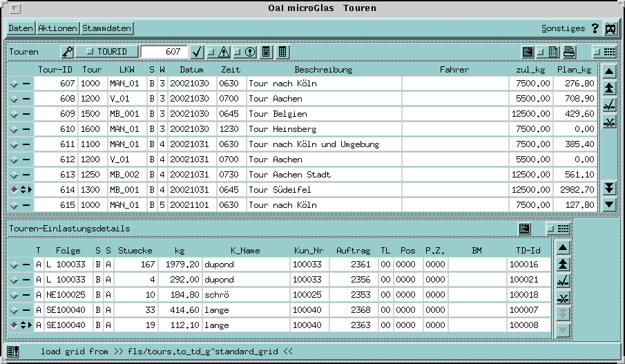Click the Tour-ID input field showing 607
Image resolution: width=625 pixels, height=364 pixels.
click(163, 52)
